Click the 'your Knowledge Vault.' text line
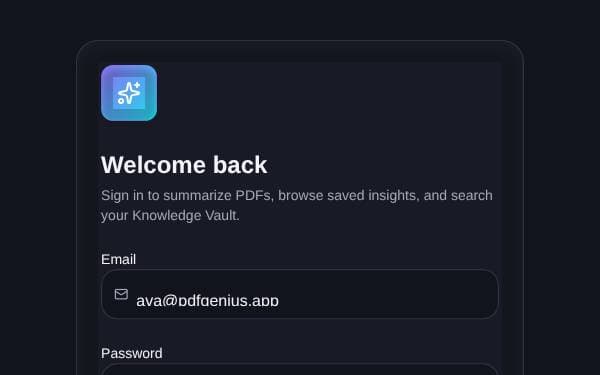Image resolution: width=600 pixels, height=375 pixels. (170, 215)
